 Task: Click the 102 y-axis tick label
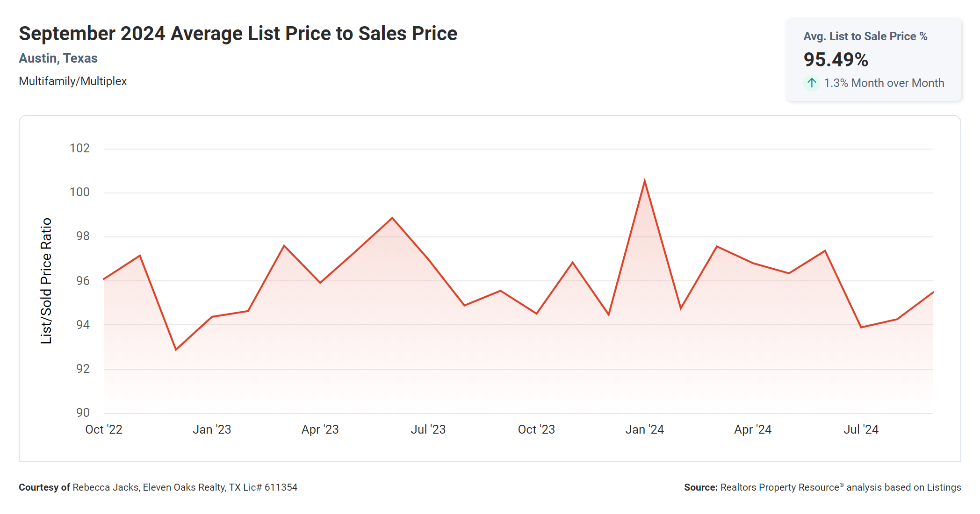tap(79, 149)
